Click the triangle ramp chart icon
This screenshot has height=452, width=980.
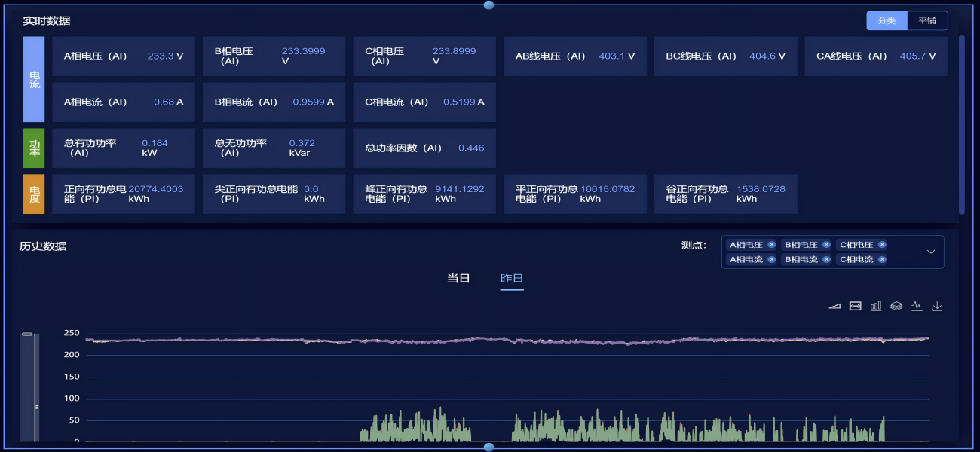pyautogui.click(x=835, y=306)
